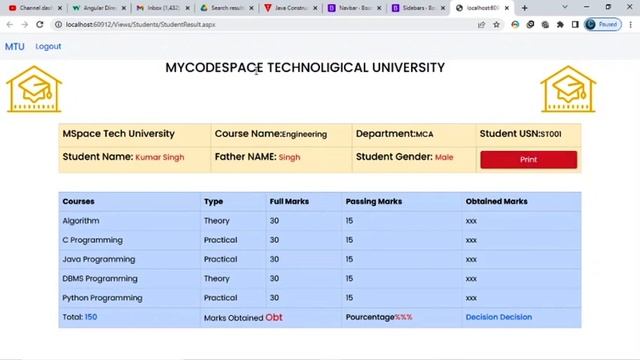Viewport: 640px width, 360px height.
Task: Click the Paused profile button
Action: (603, 25)
